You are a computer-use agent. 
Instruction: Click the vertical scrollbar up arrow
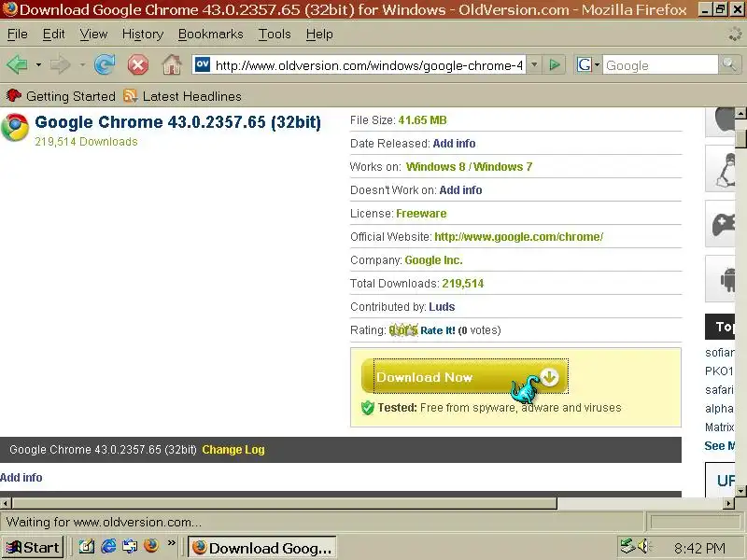point(740,113)
